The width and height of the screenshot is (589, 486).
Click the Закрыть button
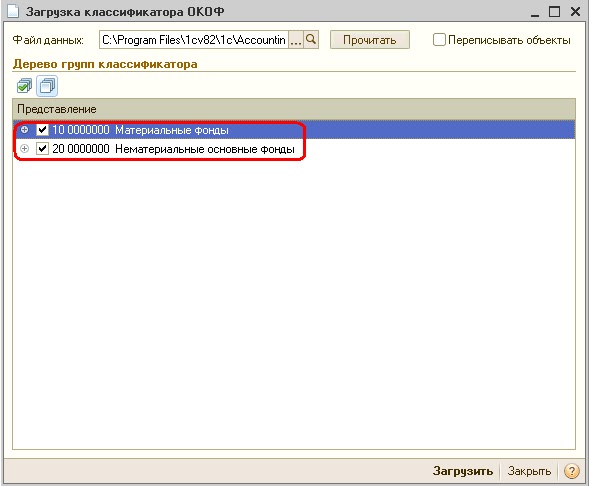coord(529,471)
